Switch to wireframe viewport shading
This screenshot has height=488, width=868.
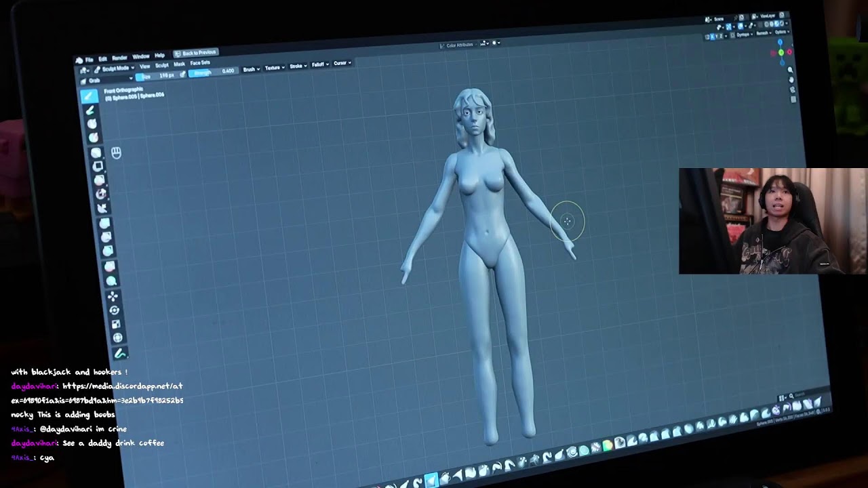766,24
